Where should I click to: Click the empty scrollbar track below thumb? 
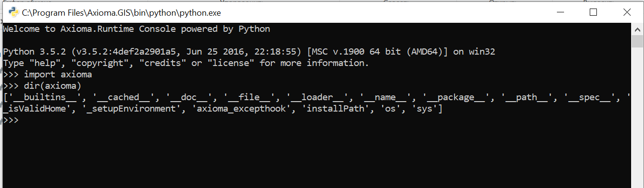[x=637, y=118]
